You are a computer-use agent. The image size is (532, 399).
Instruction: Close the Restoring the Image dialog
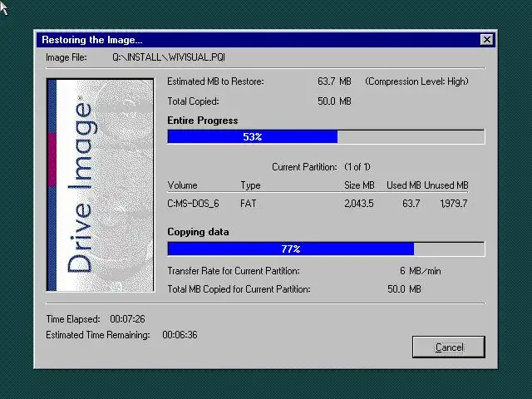pos(487,40)
